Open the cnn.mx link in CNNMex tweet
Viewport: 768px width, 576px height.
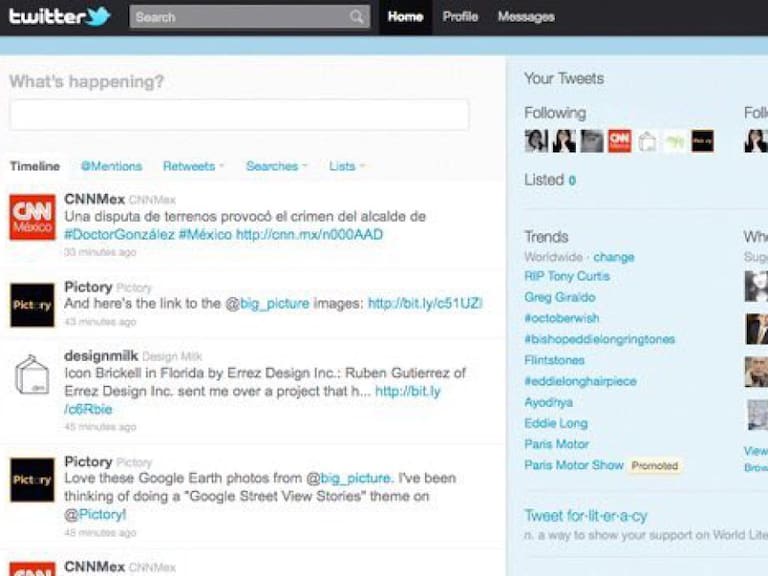tap(309, 235)
